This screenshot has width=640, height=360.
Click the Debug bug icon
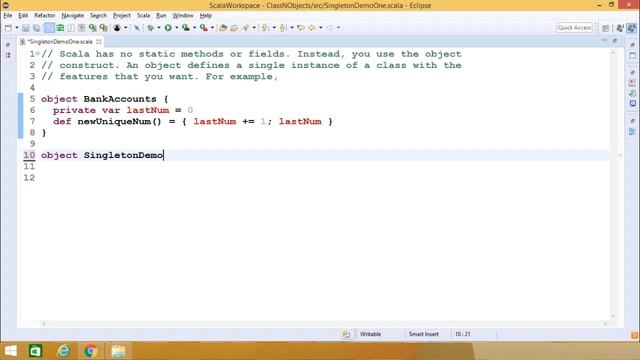(151, 28)
